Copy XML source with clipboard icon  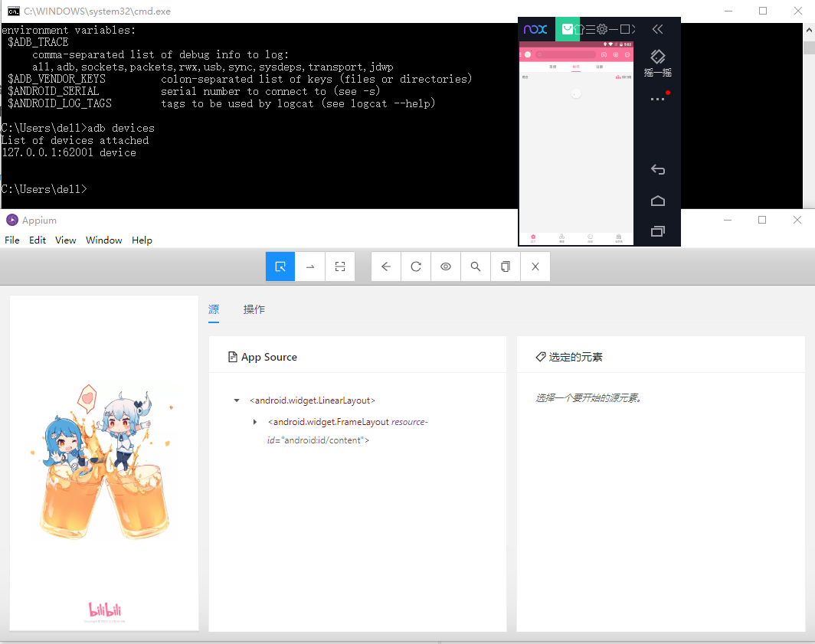point(506,266)
